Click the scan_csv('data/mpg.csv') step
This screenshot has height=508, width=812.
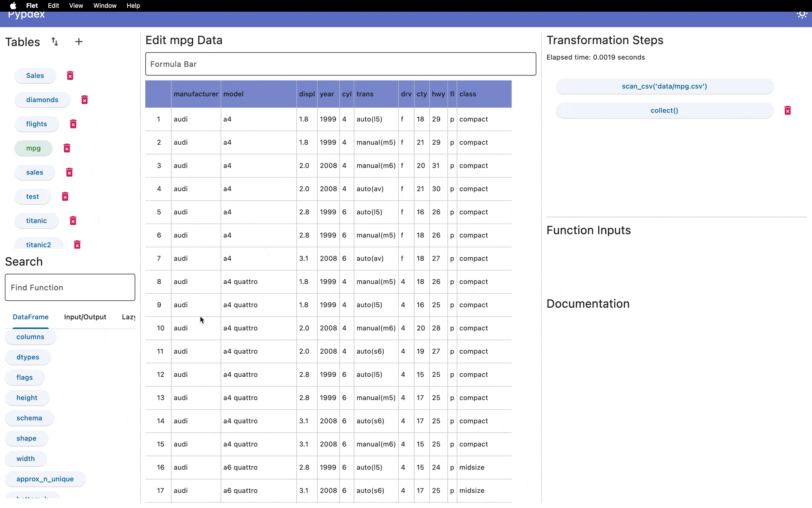point(664,86)
